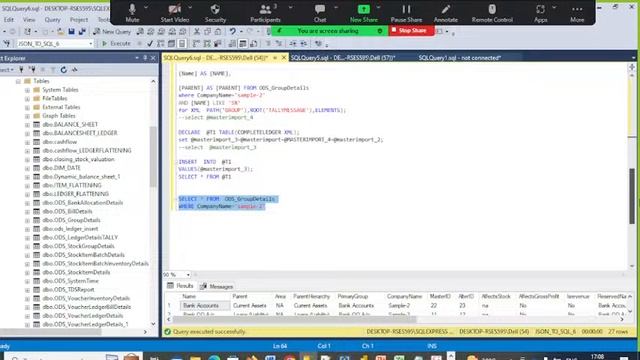
Task: Click the CompanyName column header
Action: coord(404,296)
